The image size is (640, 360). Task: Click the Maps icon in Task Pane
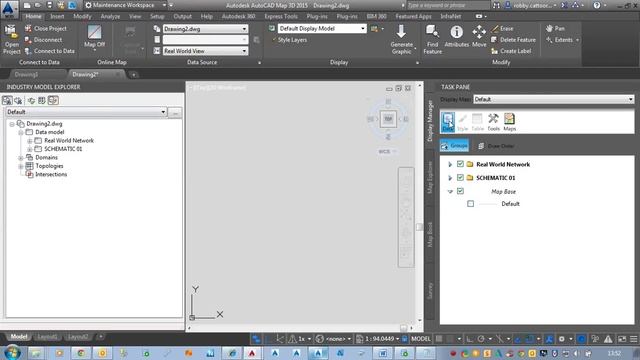(x=509, y=122)
